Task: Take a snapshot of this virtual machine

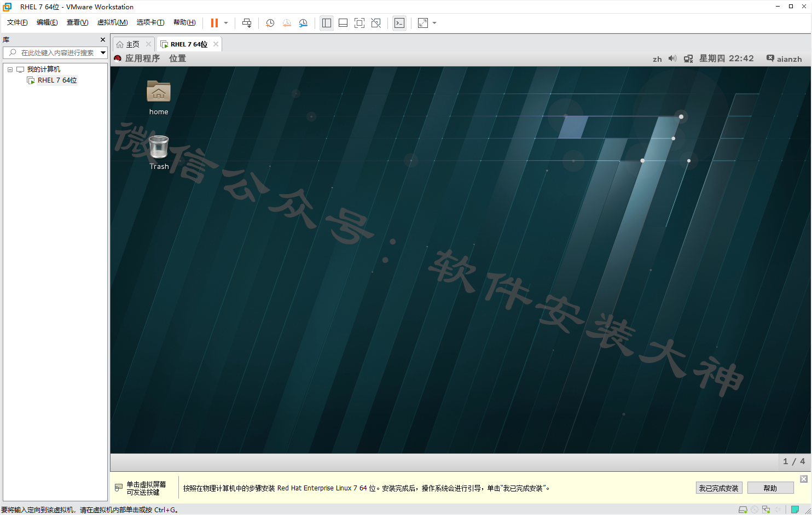Action: [270, 23]
